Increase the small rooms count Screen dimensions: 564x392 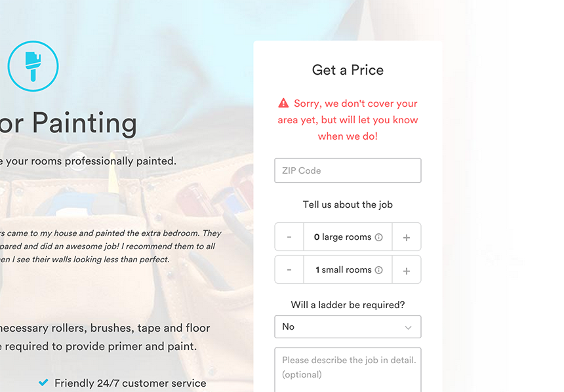(407, 270)
